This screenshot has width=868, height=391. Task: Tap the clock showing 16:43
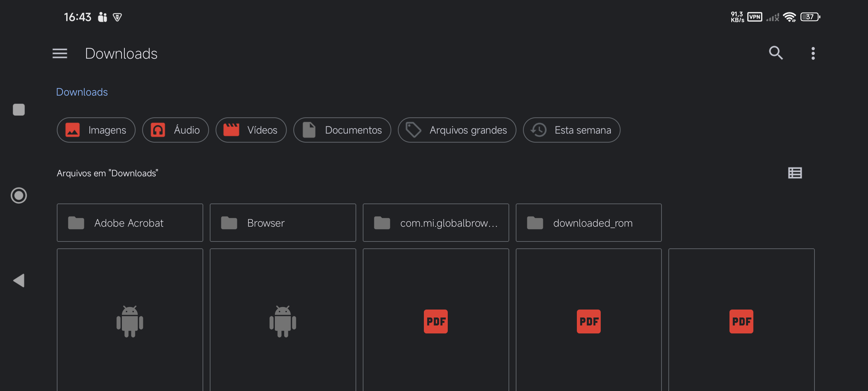click(78, 17)
